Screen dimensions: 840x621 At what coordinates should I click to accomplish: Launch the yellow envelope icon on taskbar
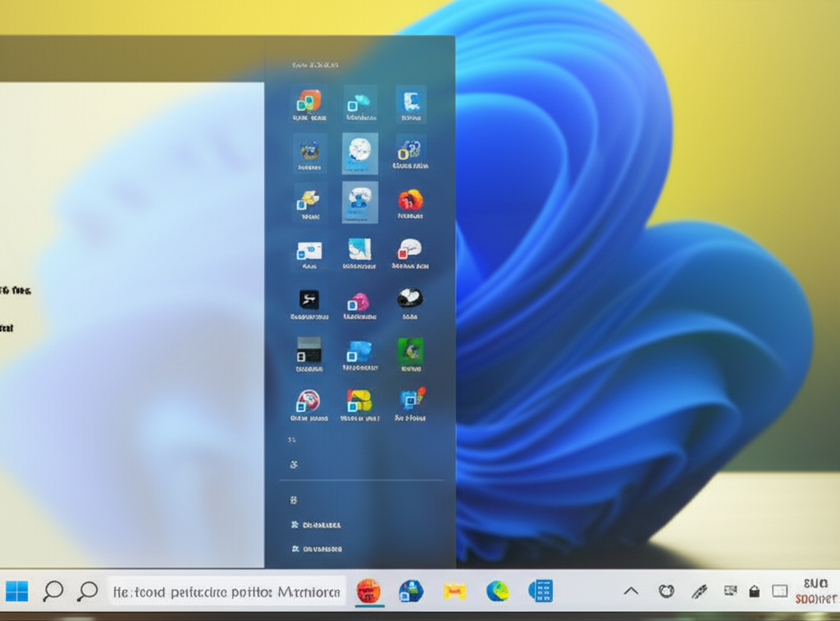[454, 591]
